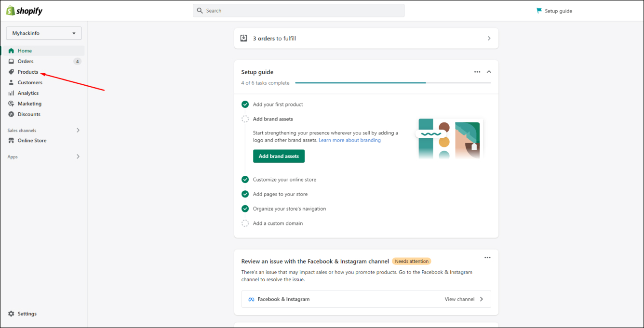
Task: Open the Facebook & Instagram card three-dots menu
Action: pos(487,257)
